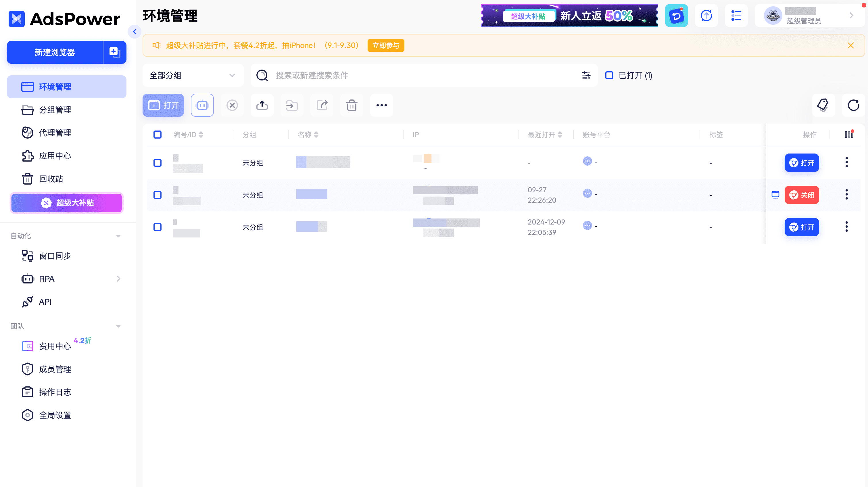The height and width of the screenshot is (487, 868).
Task: Click the RPA robot toolbar icon
Action: 202,105
